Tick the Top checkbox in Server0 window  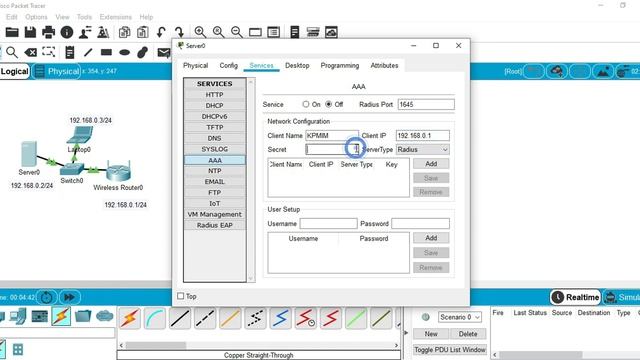[181, 296]
